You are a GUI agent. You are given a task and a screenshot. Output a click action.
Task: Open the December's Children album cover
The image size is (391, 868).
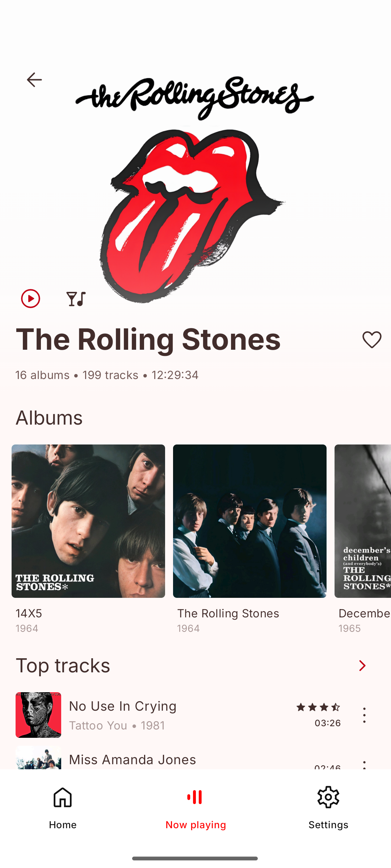[x=363, y=521]
